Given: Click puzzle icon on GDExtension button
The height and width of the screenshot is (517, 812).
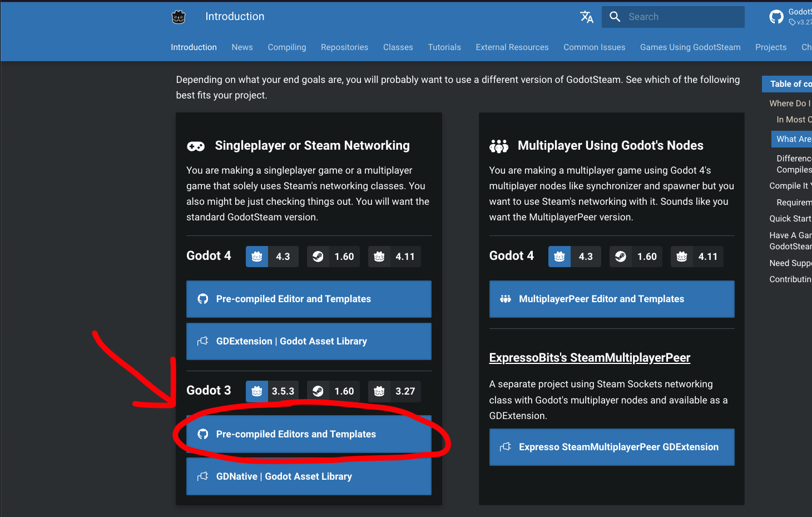Looking at the screenshot, I should [203, 341].
